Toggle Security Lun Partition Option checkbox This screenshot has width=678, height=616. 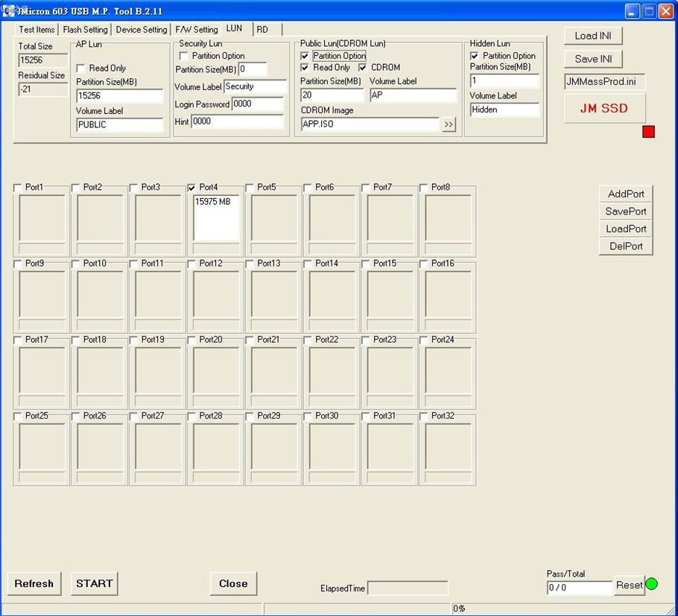(184, 56)
